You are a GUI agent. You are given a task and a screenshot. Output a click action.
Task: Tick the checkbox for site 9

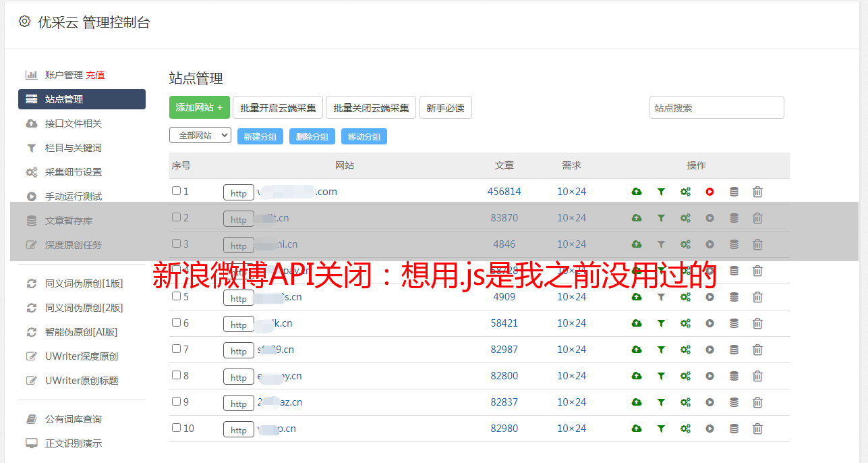coord(176,402)
